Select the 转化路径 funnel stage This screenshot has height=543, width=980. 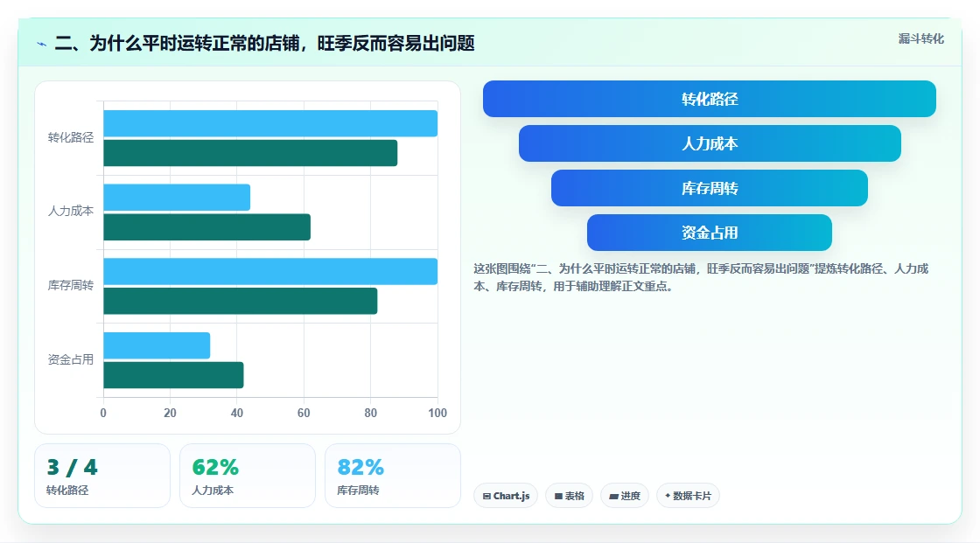click(710, 99)
